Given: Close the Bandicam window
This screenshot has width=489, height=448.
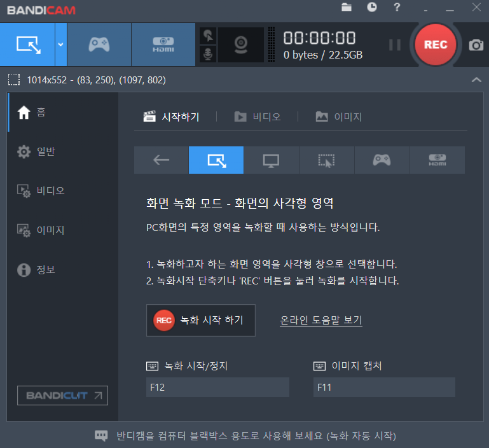Looking at the screenshot, I should [476, 7].
